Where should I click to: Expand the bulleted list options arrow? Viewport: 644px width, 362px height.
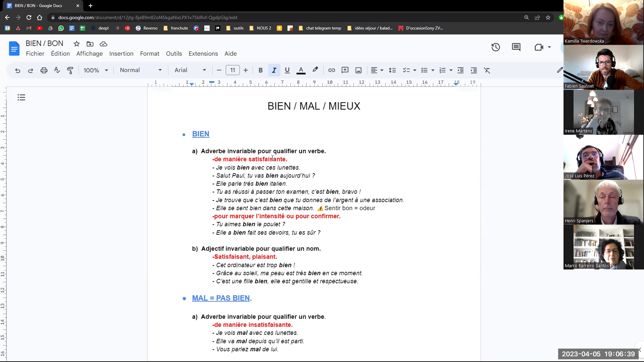pos(433,70)
